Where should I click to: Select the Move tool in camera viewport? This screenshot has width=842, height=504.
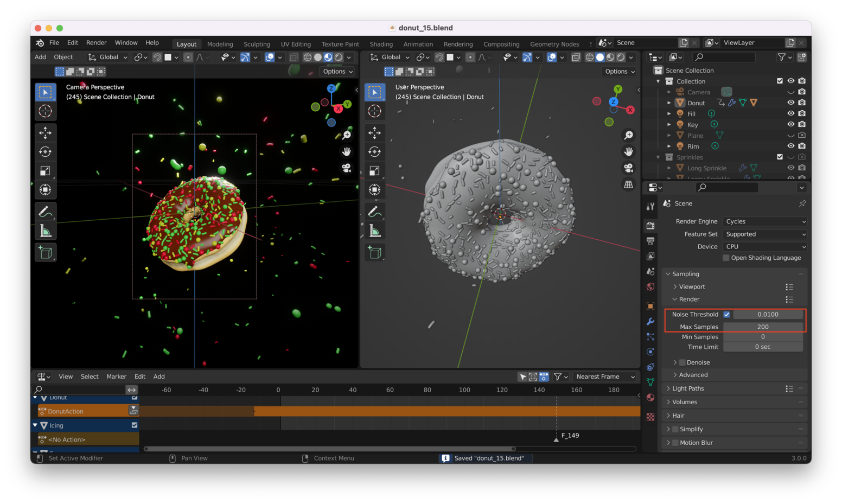pos(46,133)
